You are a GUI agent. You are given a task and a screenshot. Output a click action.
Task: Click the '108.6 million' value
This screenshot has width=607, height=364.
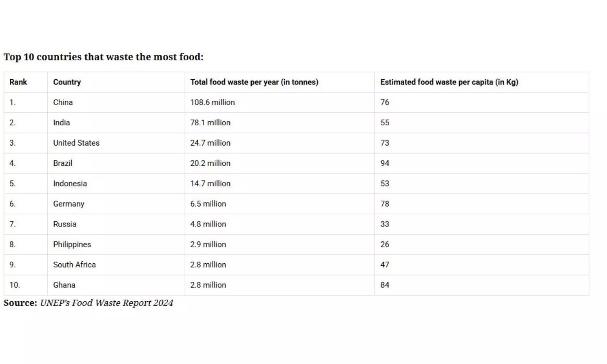pos(212,102)
